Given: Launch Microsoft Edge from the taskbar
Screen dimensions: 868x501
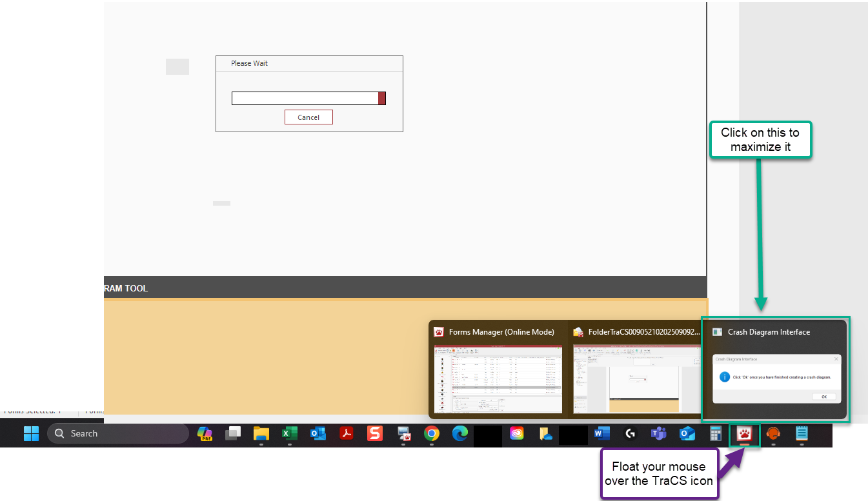Looking at the screenshot, I should [459, 433].
